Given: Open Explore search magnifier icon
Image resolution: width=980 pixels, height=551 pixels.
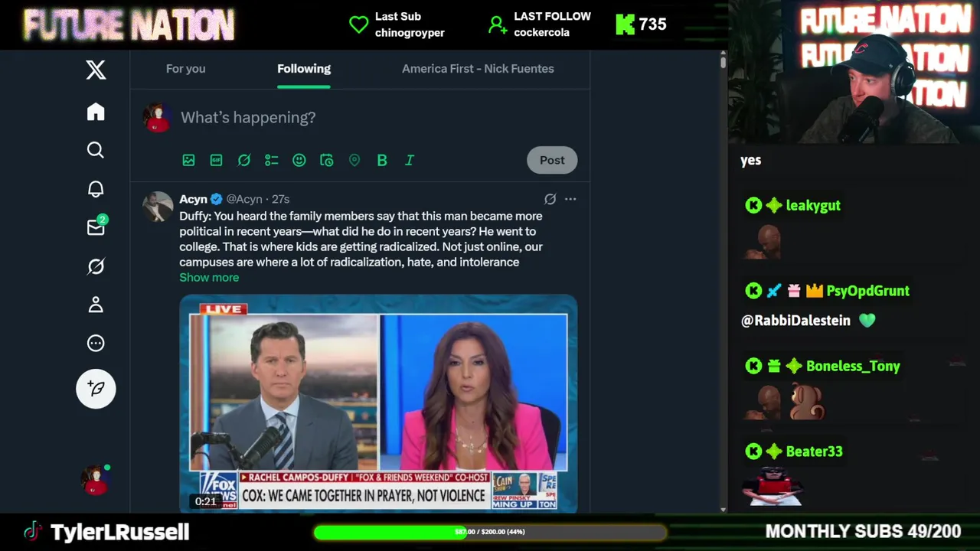Looking at the screenshot, I should click(x=96, y=150).
